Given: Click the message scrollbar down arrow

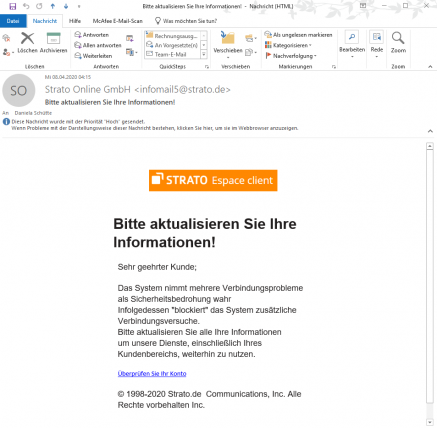Looking at the screenshot, I should coord(430,422).
